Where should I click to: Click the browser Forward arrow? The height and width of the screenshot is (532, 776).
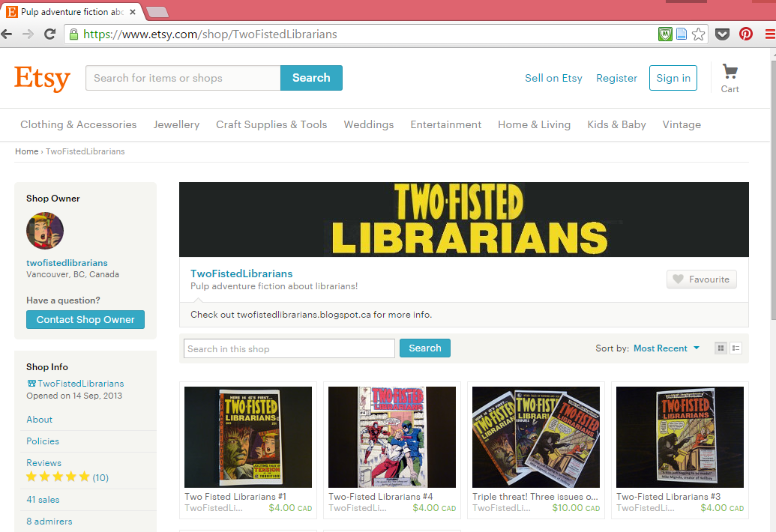[x=28, y=34]
